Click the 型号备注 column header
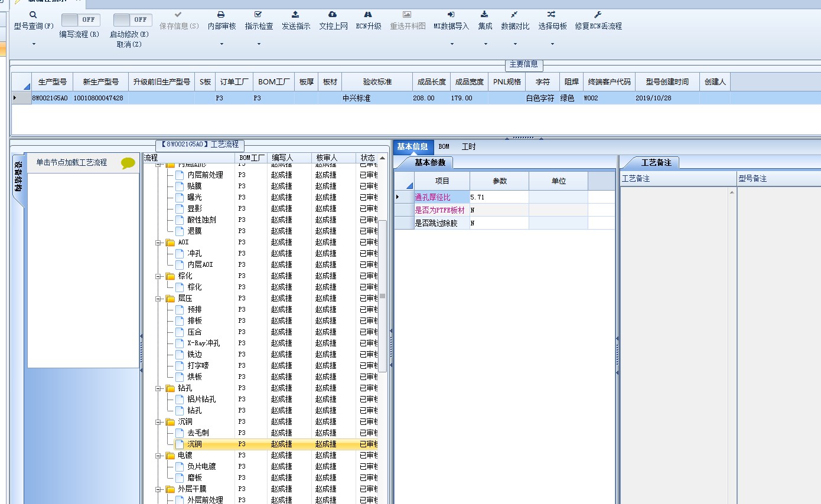The height and width of the screenshot is (504, 821). [779, 178]
